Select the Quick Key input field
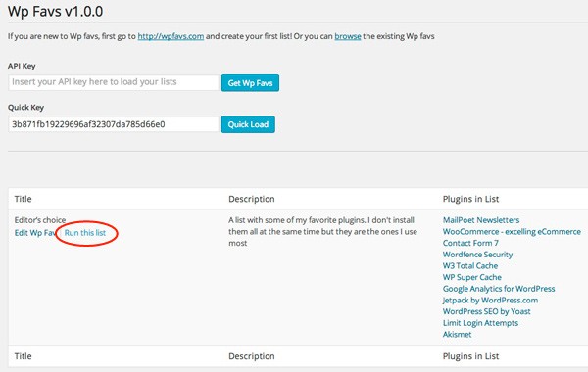588x372 pixels. click(114, 124)
